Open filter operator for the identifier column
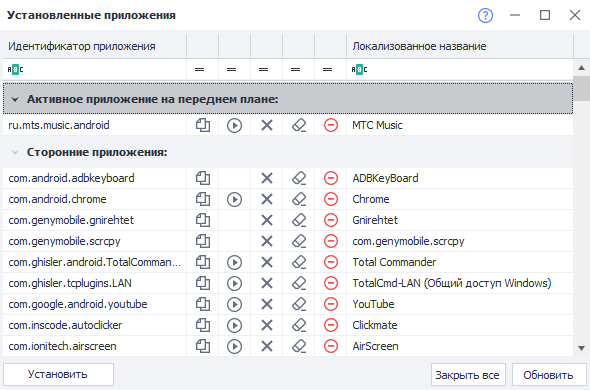 coord(15,69)
